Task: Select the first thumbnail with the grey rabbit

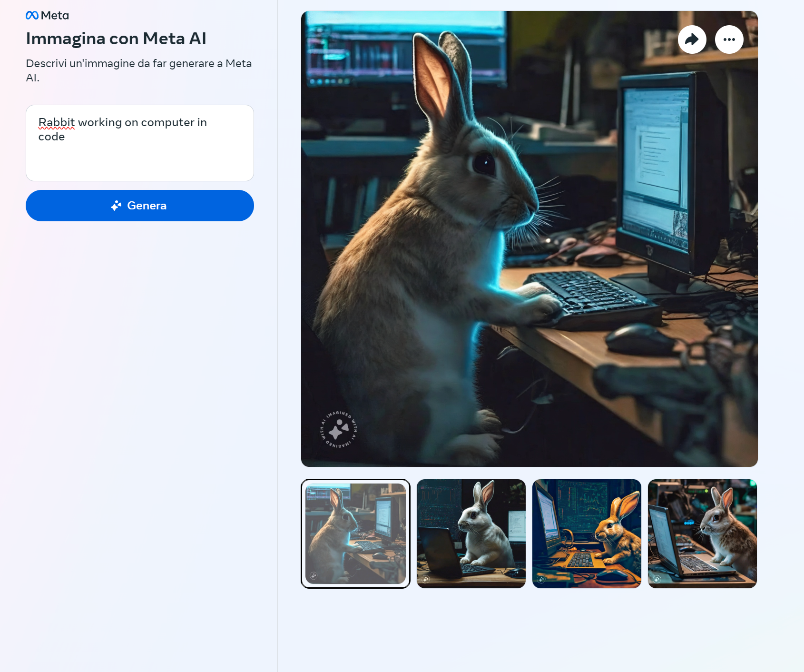Action: [x=355, y=534]
